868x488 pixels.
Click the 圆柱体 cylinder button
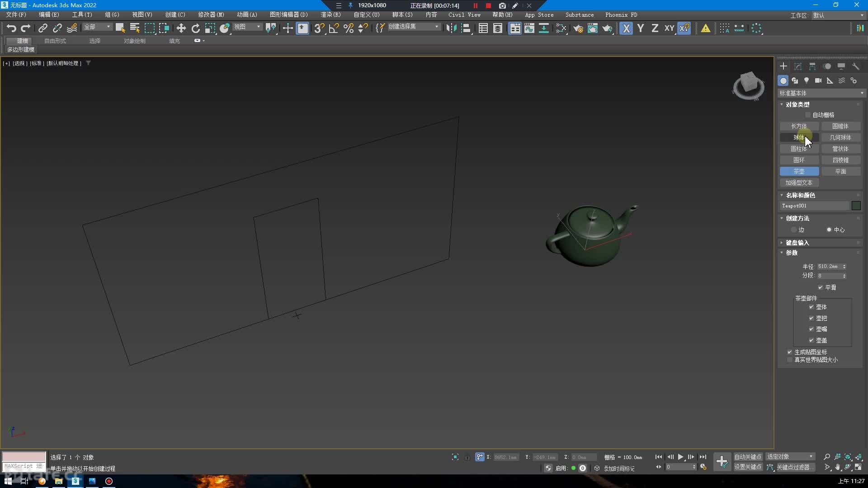tap(799, 149)
